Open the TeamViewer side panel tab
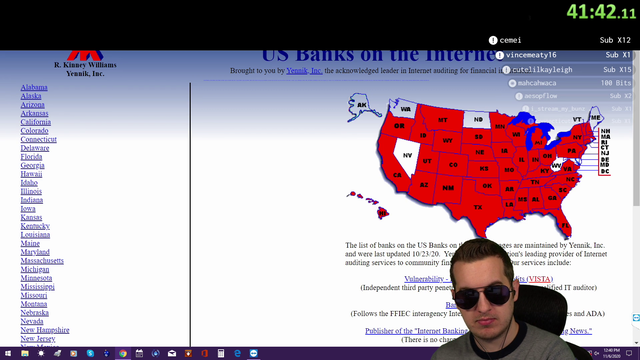 coord(636,318)
